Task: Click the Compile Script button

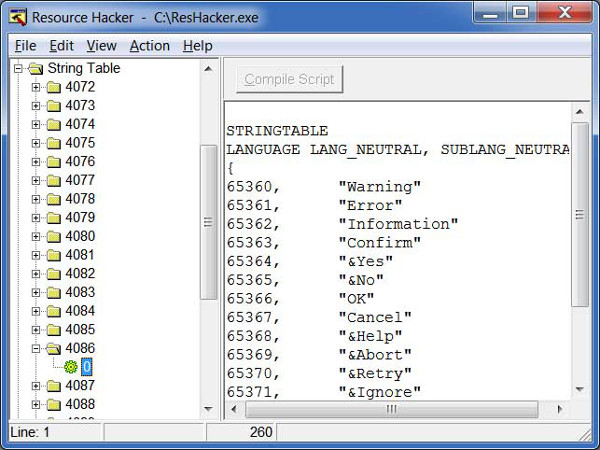Action: (291, 79)
